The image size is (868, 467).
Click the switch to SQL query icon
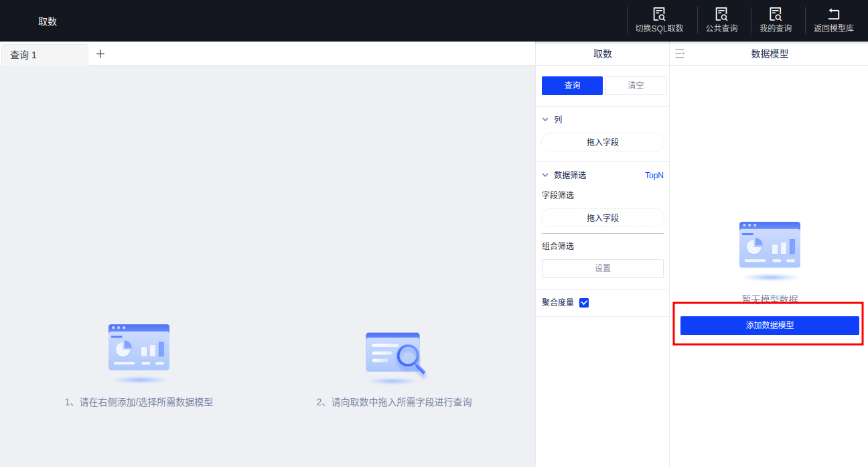pos(659,14)
